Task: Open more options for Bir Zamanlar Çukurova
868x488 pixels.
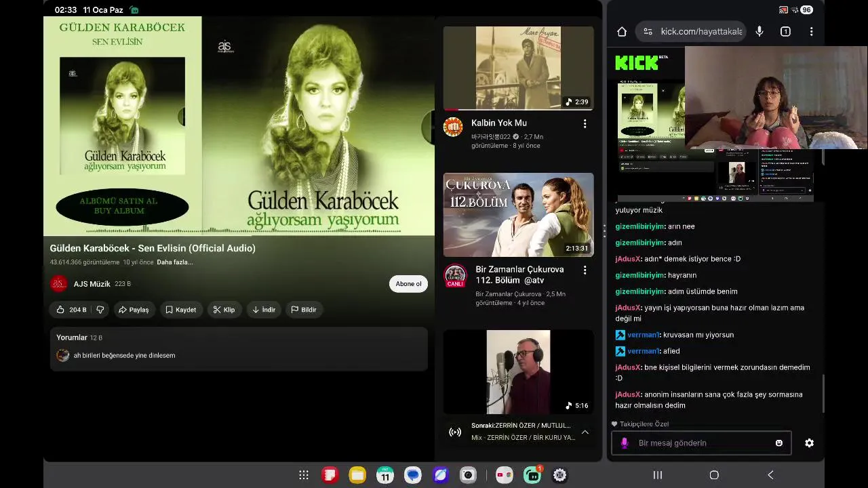Action: pyautogui.click(x=585, y=270)
